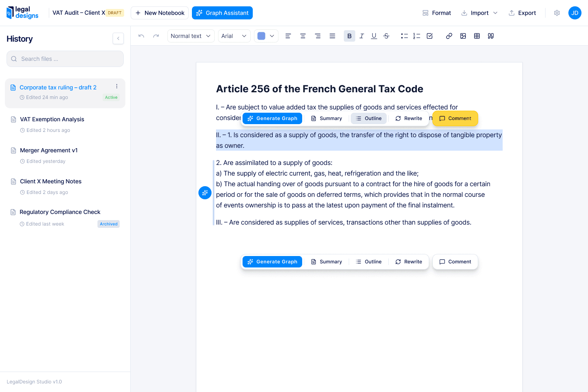Add a hyperlink
This screenshot has width=588, height=392.
tap(449, 36)
